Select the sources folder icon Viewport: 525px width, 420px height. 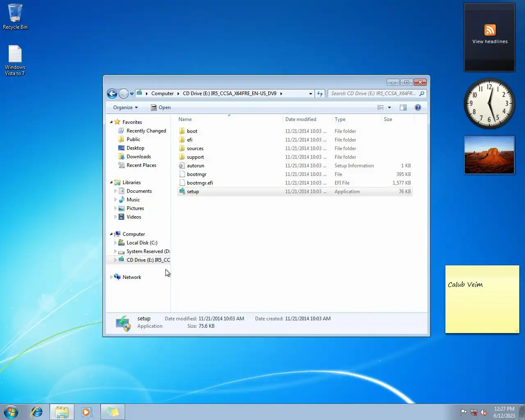click(x=182, y=148)
